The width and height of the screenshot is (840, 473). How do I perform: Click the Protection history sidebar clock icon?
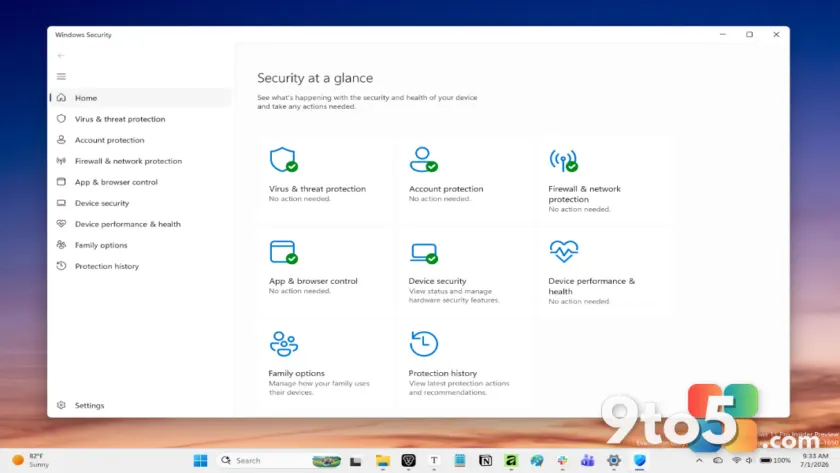click(x=62, y=266)
